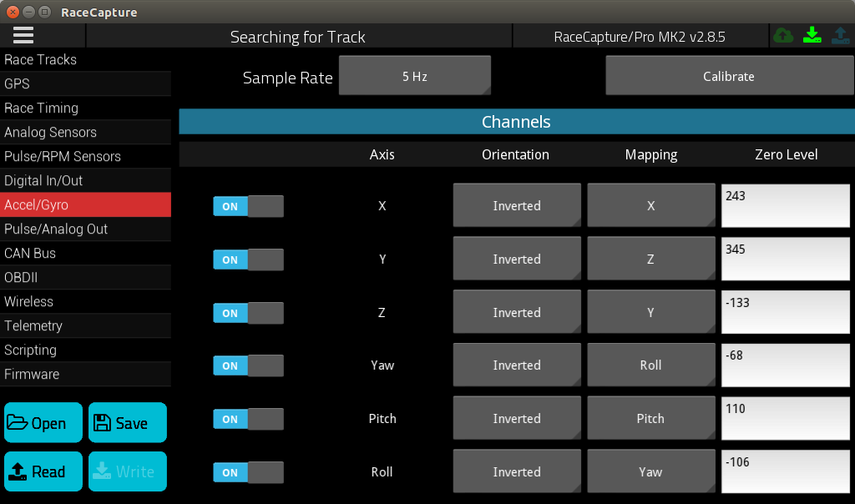
Task: Click the Mapping column header
Action: pos(651,155)
